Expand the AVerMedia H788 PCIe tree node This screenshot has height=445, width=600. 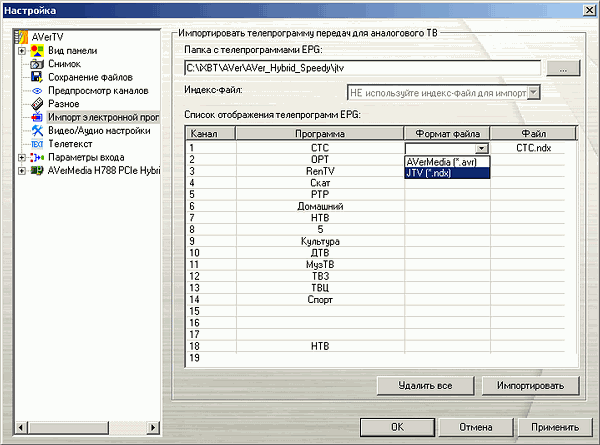coord(22,170)
